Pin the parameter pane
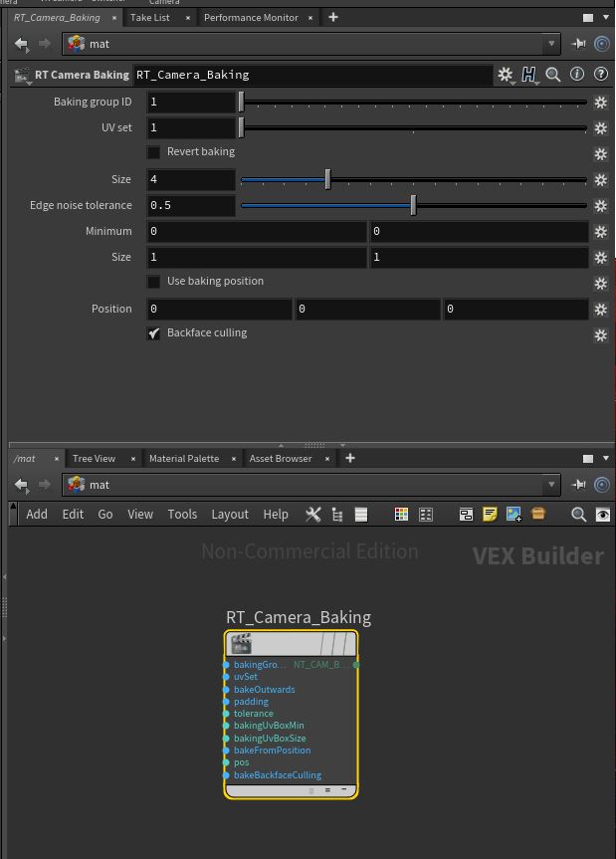The width and height of the screenshot is (616, 859). coord(578,44)
